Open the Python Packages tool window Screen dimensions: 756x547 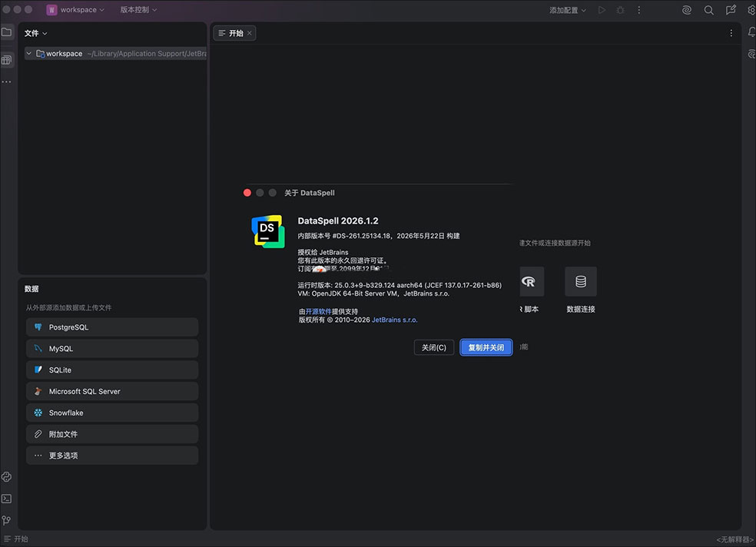[7, 477]
